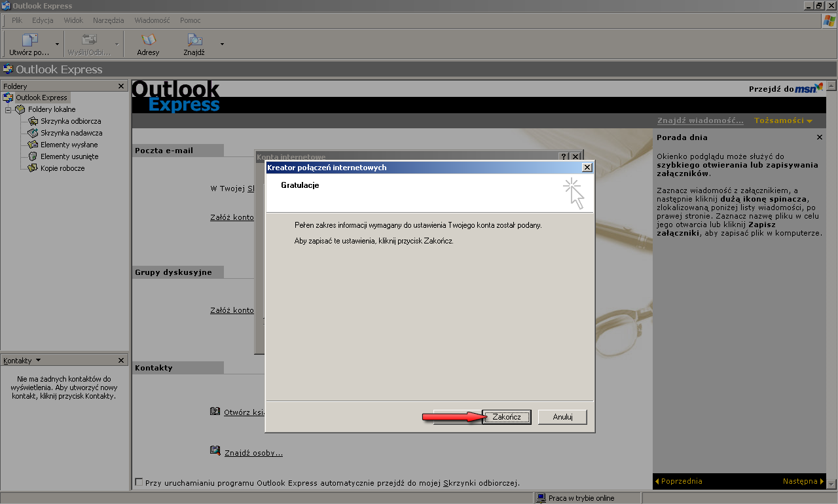The height and width of the screenshot is (504, 838).
Task: Select the Foldery lokalne folder
Action: [52, 109]
